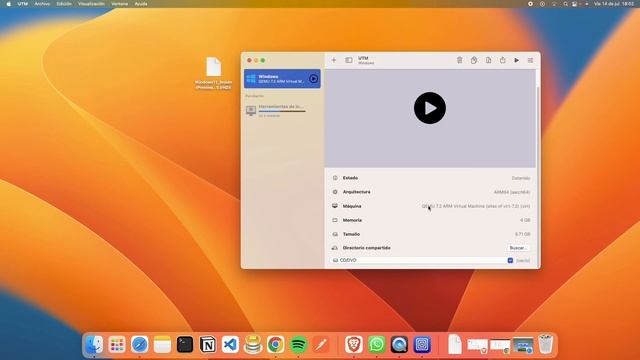Screen dimensions: 640x360
Task: Open Notion from the Dock
Action: [207, 345]
